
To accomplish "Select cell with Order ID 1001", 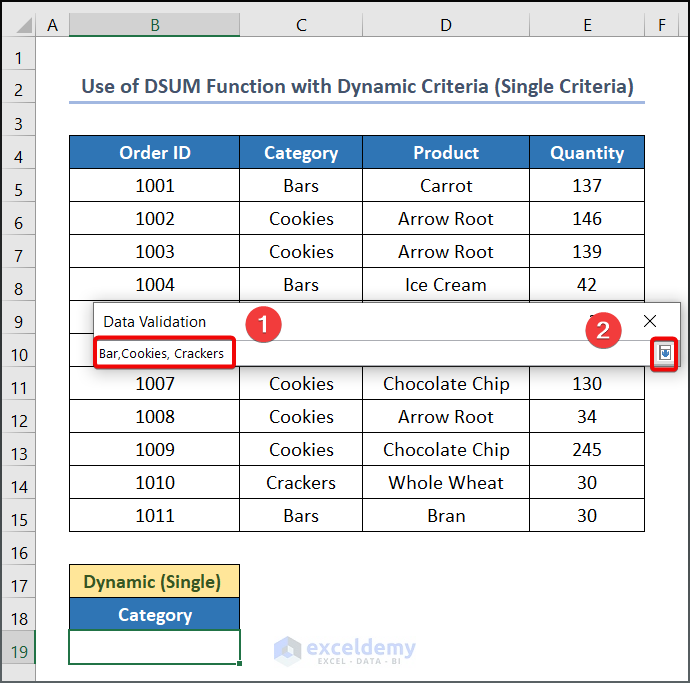I will pyautogui.click(x=154, y=186).
